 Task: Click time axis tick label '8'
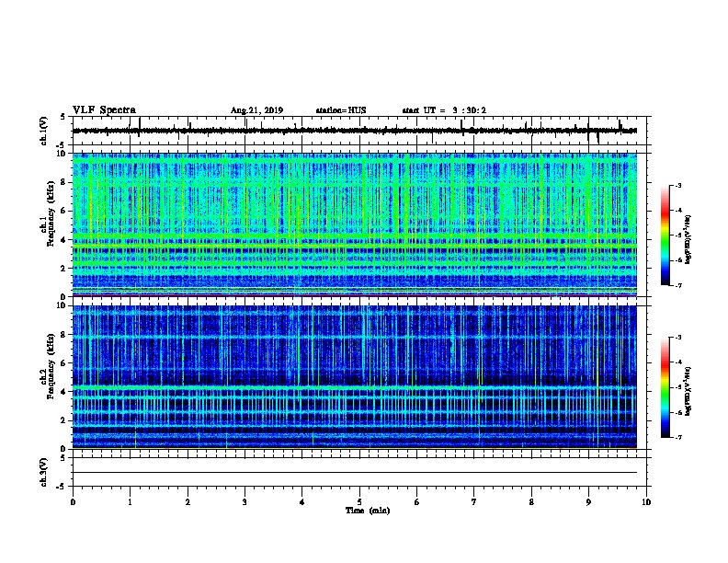click(531, 502)
